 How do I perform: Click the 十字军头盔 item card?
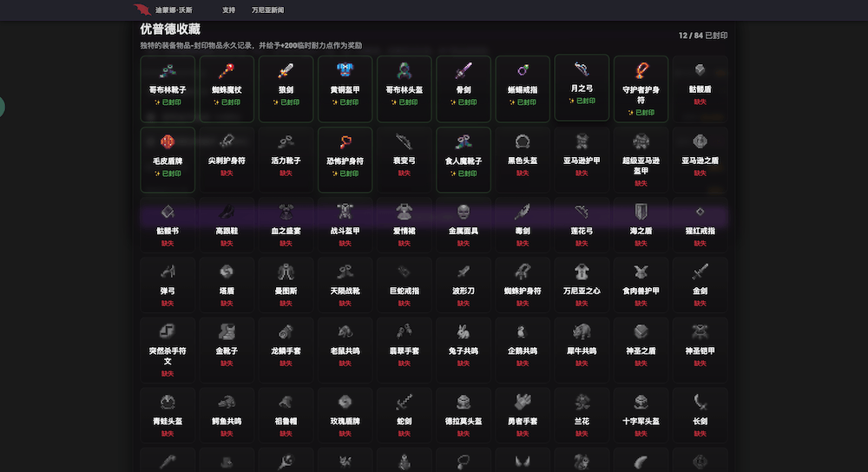coord(641,411)
